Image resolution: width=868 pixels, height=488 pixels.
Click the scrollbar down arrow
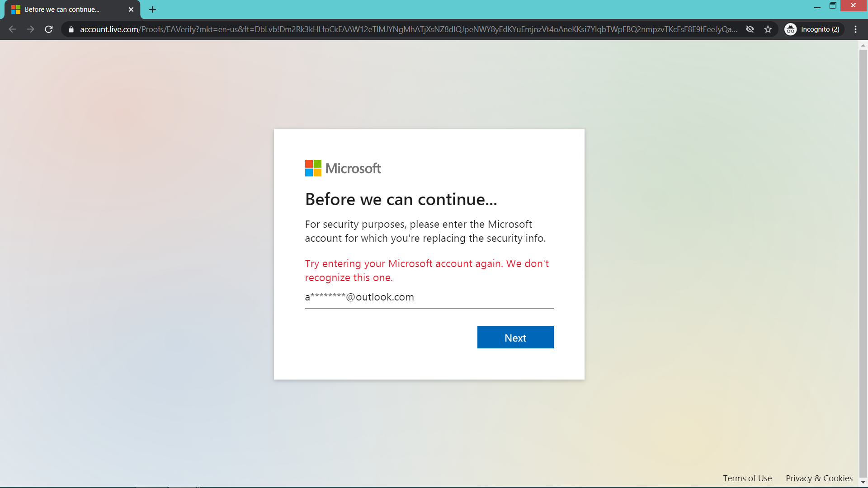click(x=863, y=483)
